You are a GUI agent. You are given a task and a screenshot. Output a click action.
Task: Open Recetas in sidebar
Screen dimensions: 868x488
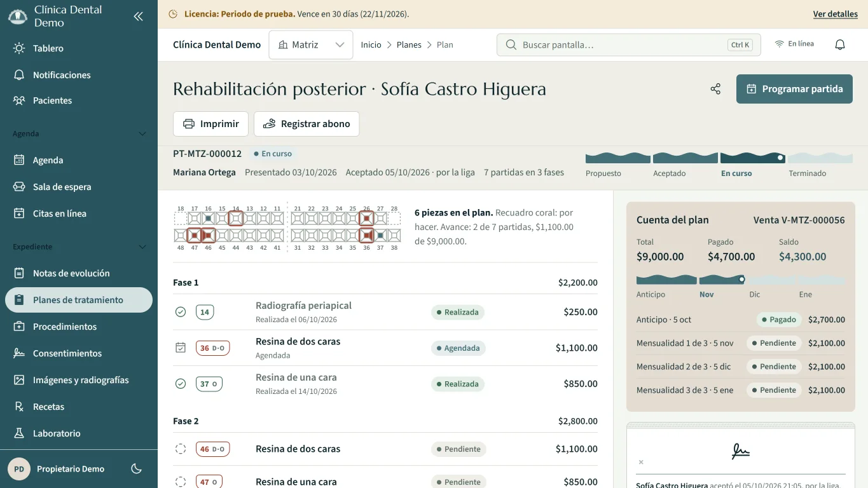coord(79,407)
